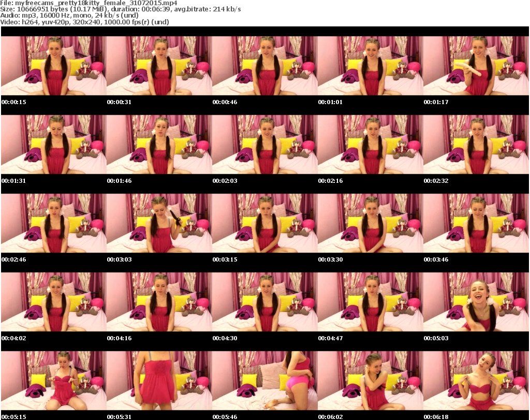530x420 pixels.
Task: Click the timestamp text 00:00:46
Action: (x=225, y=102)
